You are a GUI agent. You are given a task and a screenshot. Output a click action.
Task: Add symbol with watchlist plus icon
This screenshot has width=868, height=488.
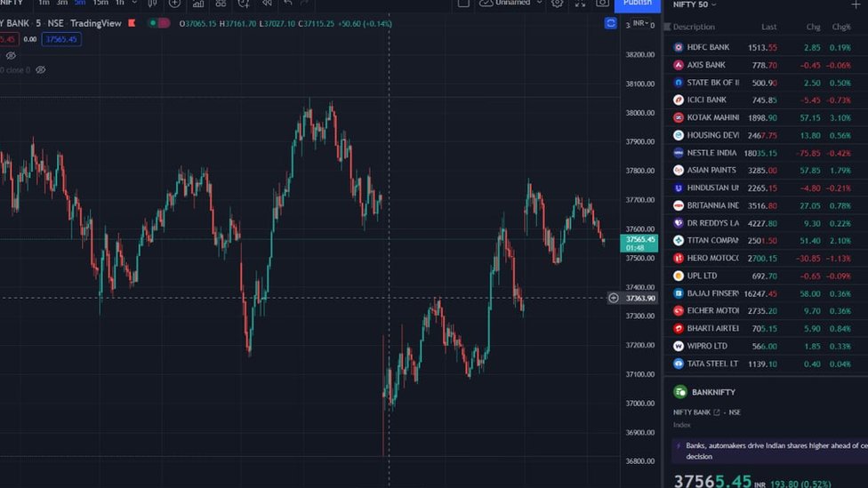[x=856, y=4]
